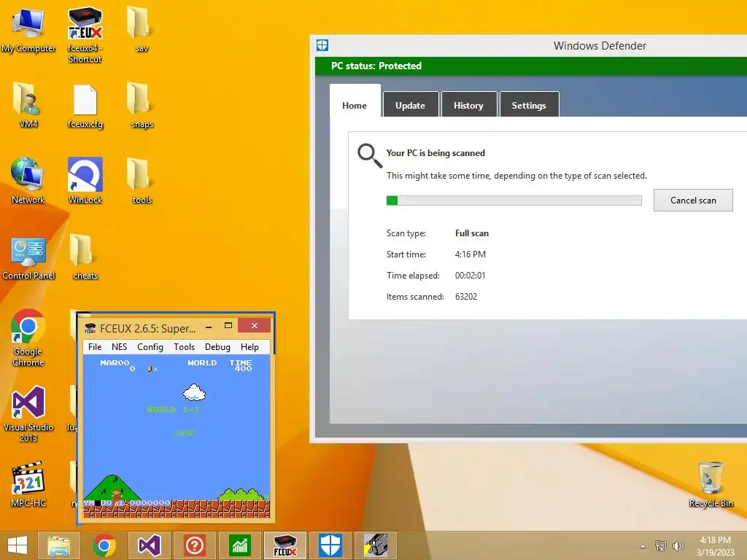Launch the WinLock shortcut icon

[x=85, y=180]
